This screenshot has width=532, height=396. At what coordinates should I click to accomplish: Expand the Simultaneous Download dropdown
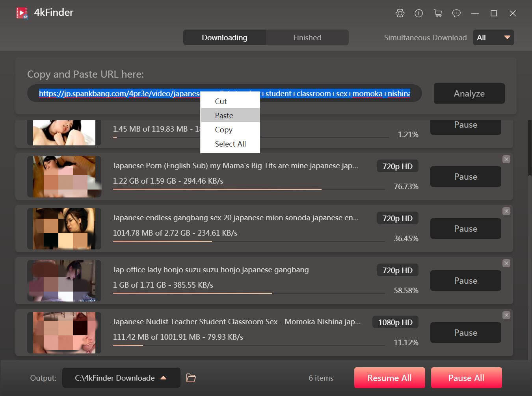(x=493, y=37)
